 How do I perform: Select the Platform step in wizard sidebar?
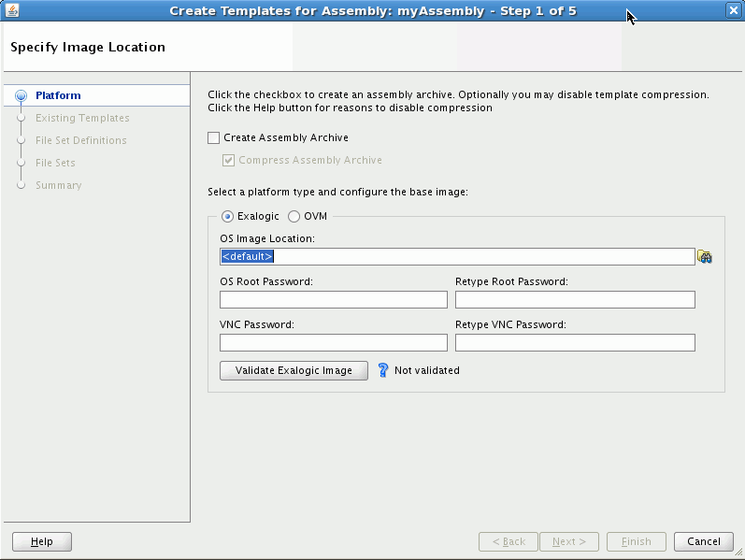click(58, 95)
